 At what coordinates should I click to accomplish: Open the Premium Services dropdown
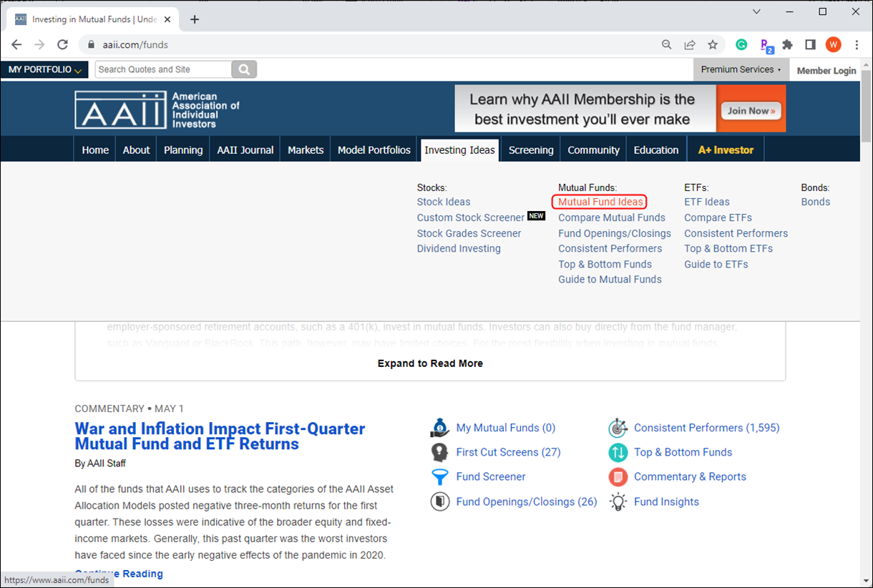click(x=741, y=69)
